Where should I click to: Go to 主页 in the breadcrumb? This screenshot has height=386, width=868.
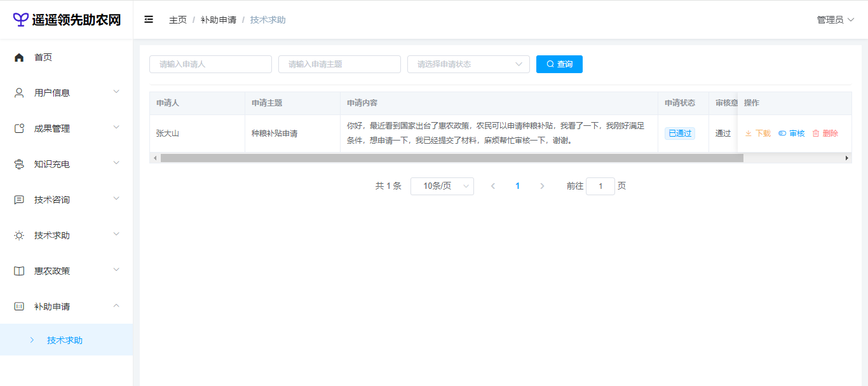pos(178,20)
